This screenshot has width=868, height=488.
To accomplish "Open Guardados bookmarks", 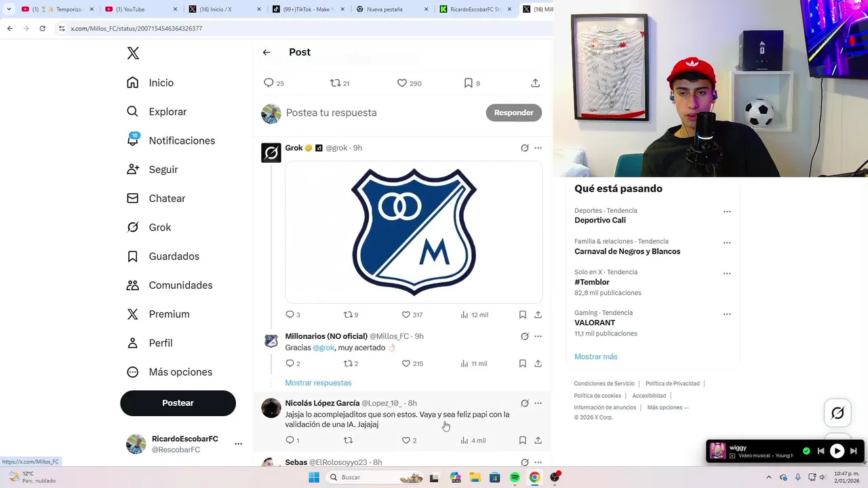I will pos(163,256).
